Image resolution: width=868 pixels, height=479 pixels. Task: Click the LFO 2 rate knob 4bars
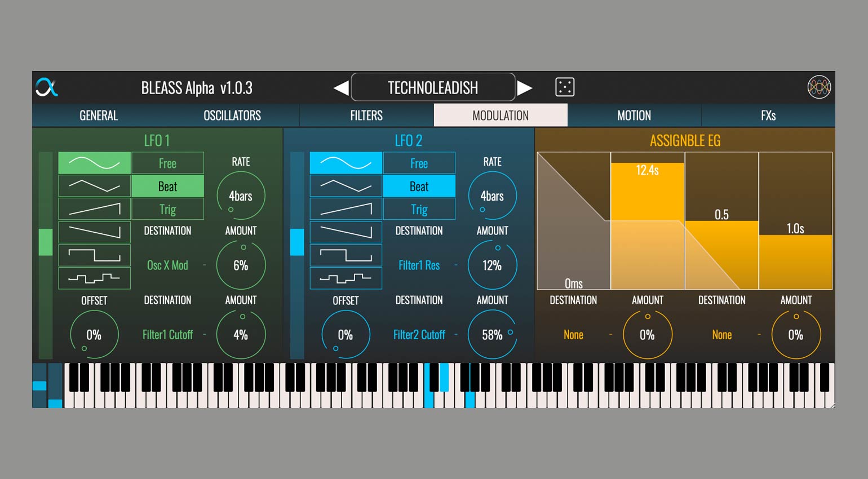pyautogui.click(x=492, y=196)
